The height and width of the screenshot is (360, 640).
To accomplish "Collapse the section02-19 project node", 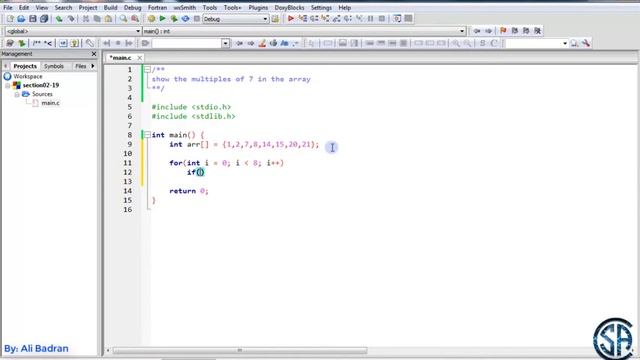I will [x=8, y=85].
